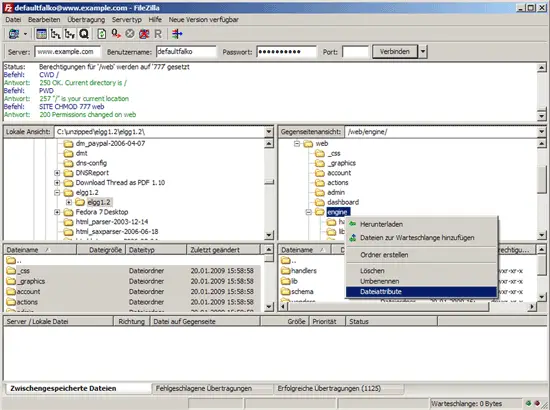Open the Bearbeiten menu

[44, 20]
